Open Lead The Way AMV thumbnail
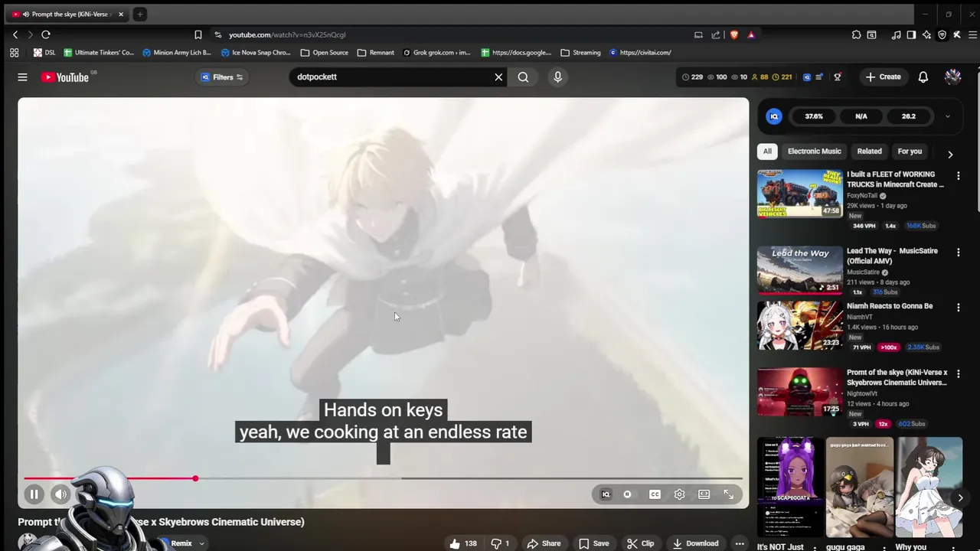Image resolution: width=980 pixels, height=551 pixels. click(799, 270)
